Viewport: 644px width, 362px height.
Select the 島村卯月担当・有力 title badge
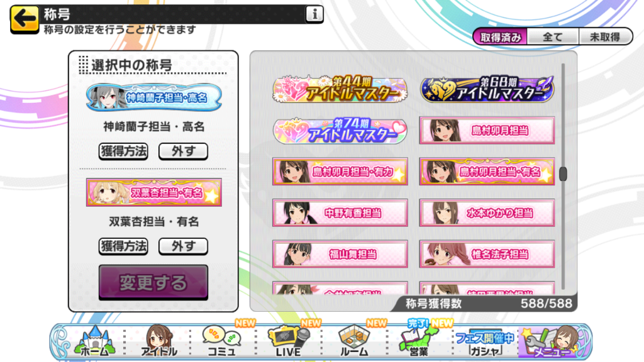(340, 172)
